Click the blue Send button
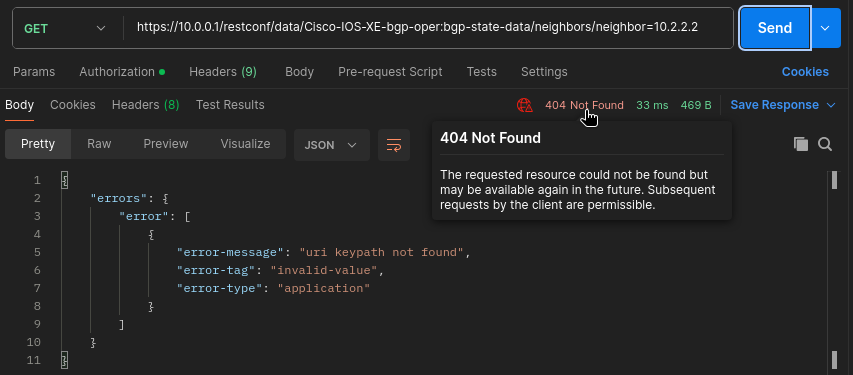The image size is (853, 375). coord(775,28)
